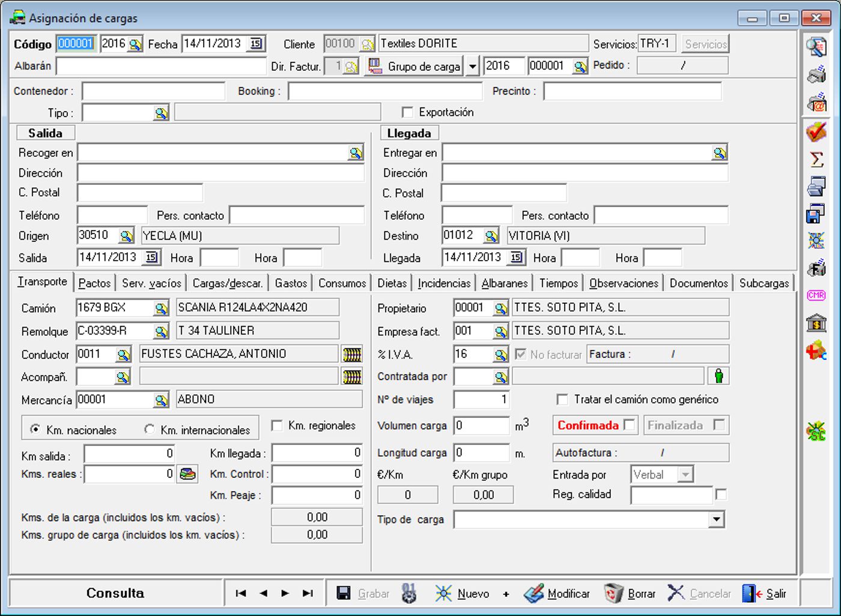Enable the Exportación checkbox
841x616 pixels.
point(407,112)
